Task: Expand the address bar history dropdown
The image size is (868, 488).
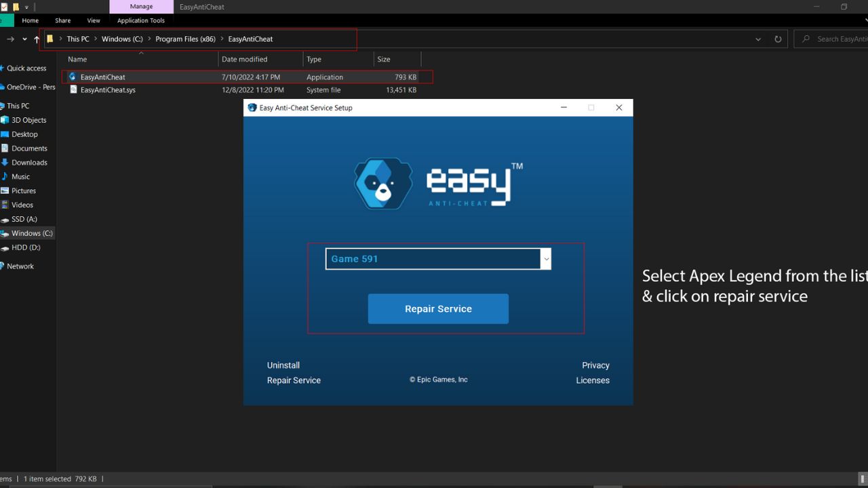Action: [x=758, y=39]
